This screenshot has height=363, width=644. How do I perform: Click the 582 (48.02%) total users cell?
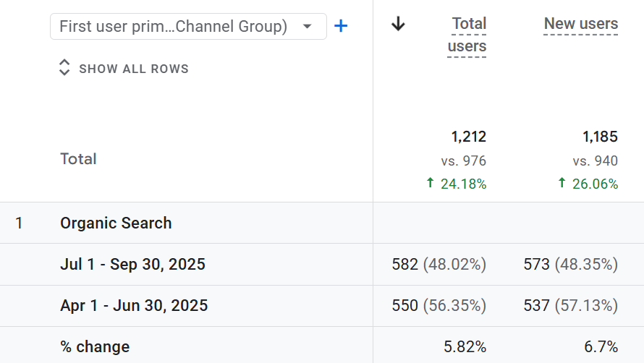click(438, 265)
